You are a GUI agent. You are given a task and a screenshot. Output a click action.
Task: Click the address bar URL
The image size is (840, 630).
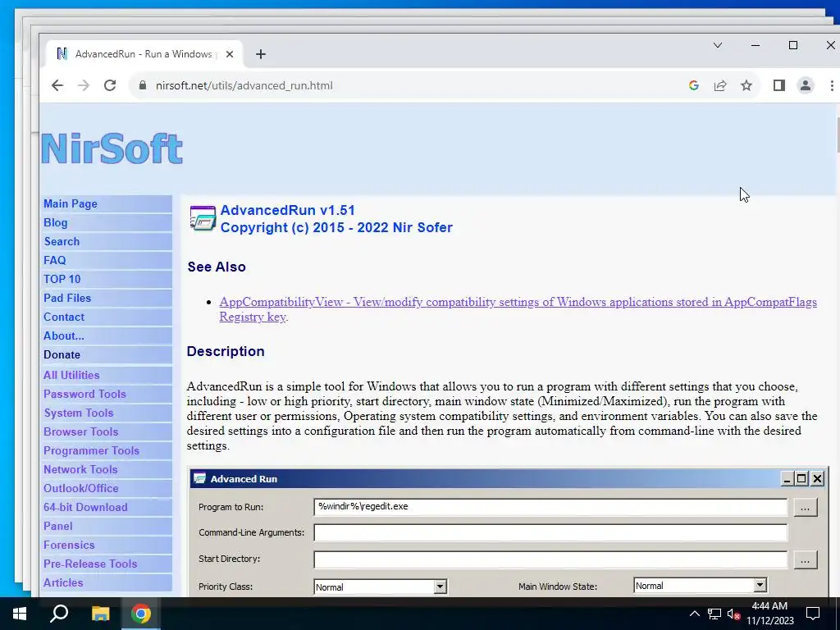pyautogui.click(x=244, y=85)
